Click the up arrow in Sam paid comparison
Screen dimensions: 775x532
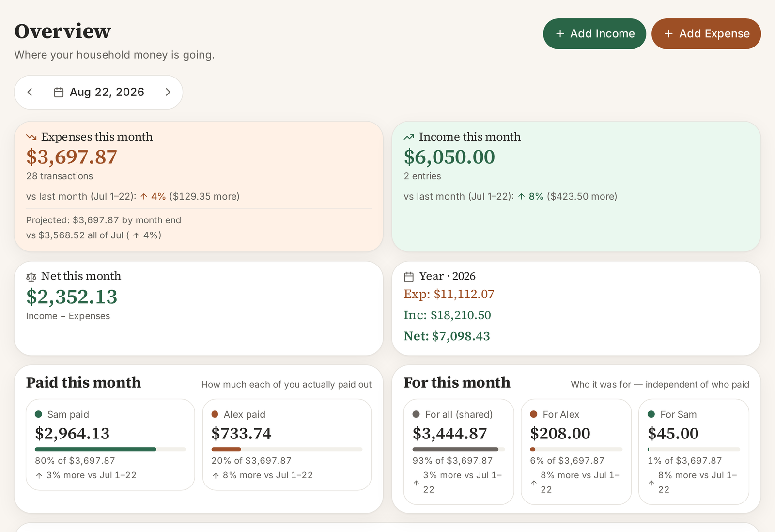coord(39,476)
